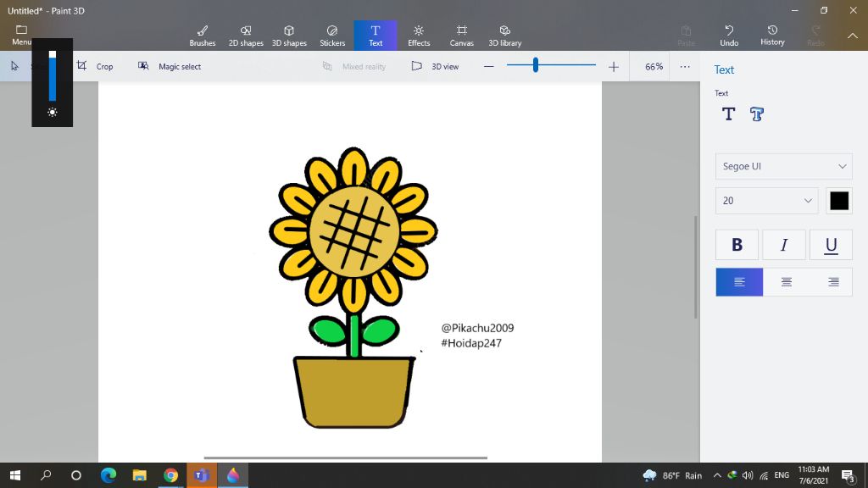
Task: Click the black text color swatch
Action: click(x=839, y=201)
